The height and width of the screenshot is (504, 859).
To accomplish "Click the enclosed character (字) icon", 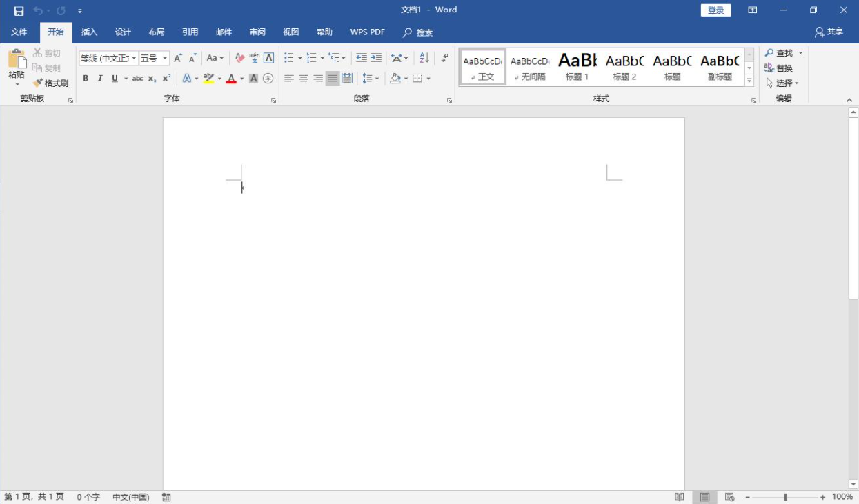I will point(268,79).
